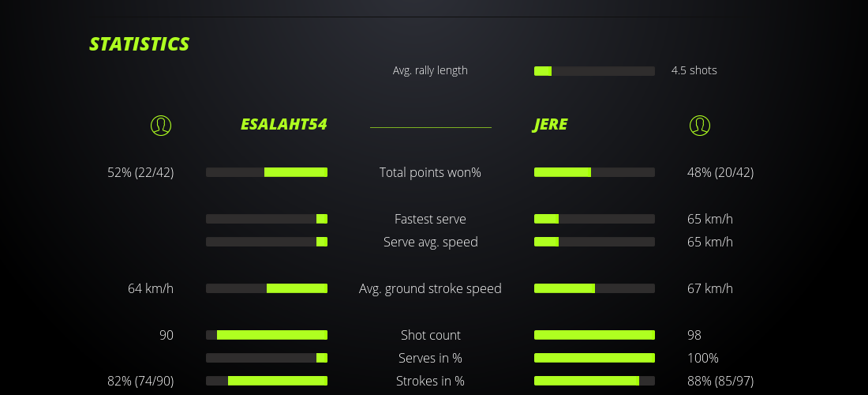
Task: Click the ESALAHT54 player name
Action: 283,125
